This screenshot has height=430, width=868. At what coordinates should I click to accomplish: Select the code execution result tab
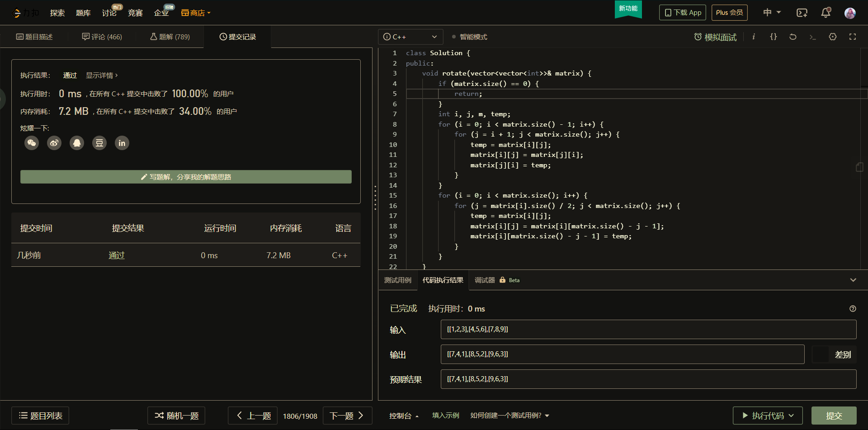pyautogui.click(x=443, y=280)
